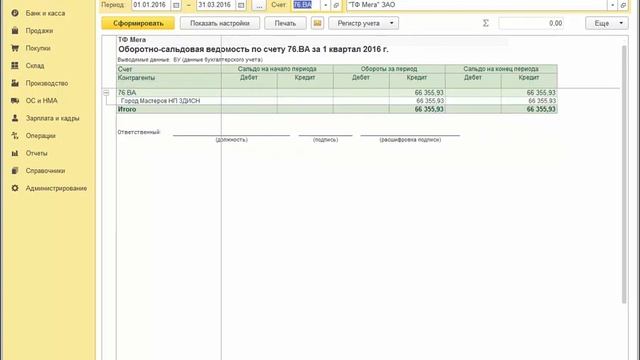The height and width of the screenshot is (360, 640).
Task: Click the Справочники books icon
Action: (15, 171)
